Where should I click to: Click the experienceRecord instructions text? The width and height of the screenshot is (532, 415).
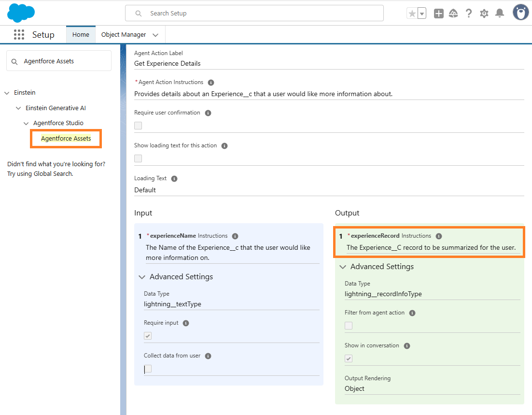coord(431,247)
